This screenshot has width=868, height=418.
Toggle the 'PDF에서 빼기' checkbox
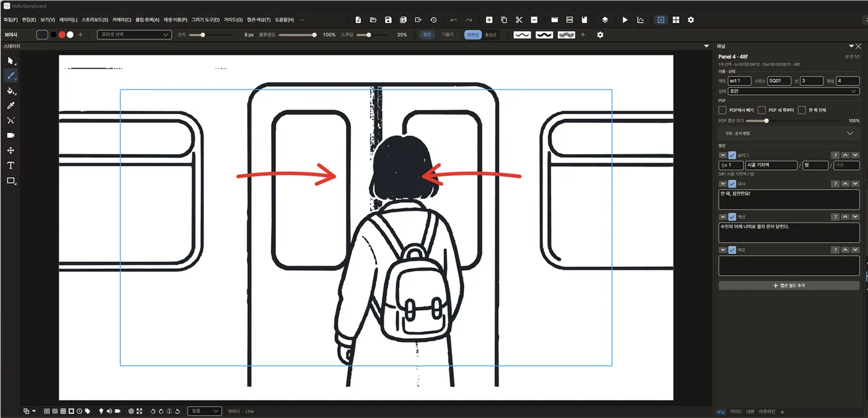click(722, 110)
